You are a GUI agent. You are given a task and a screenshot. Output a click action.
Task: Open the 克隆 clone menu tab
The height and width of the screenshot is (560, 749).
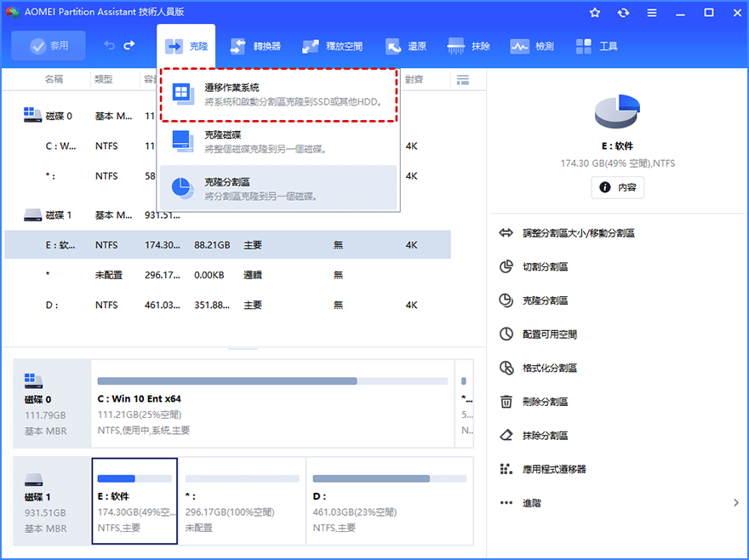[186, 46]
